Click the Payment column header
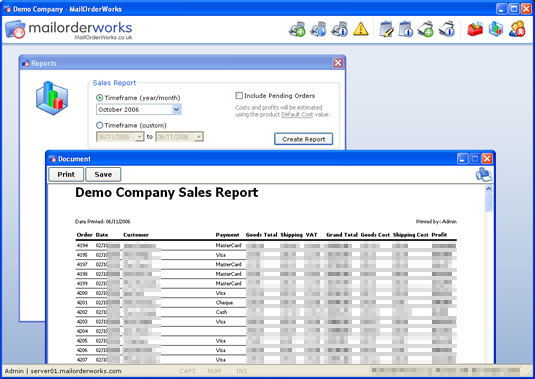Screen dimensions: 535x379 click(227, 235)
